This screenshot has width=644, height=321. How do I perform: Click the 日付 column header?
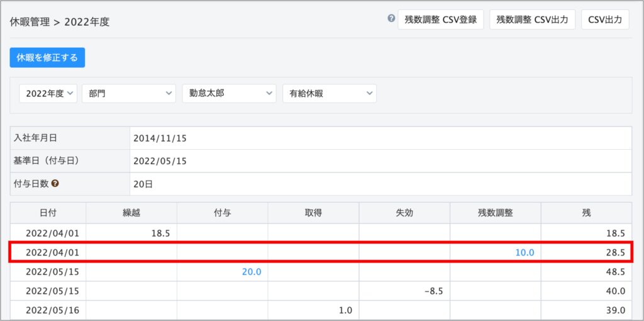pos(48,213)
